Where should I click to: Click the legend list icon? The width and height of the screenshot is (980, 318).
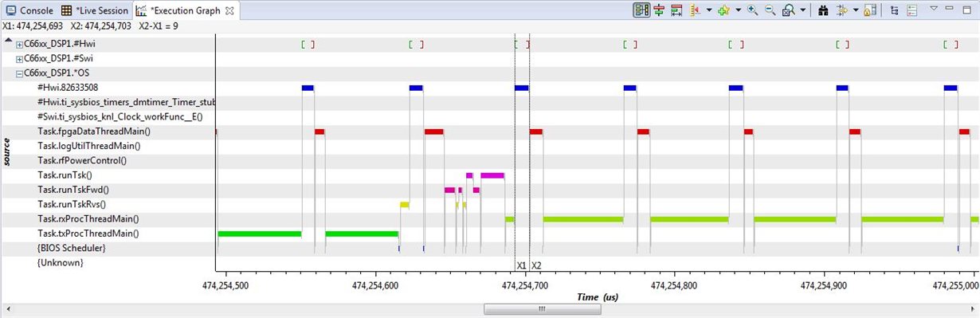[912, 10]
